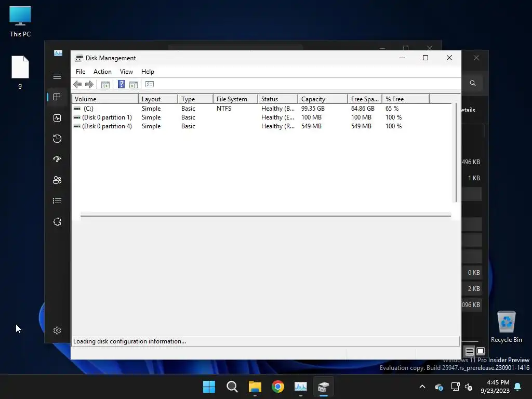Open taskbar Search
Screen dimensions: 532x399
pyautogui.click(x=232, y=387)
